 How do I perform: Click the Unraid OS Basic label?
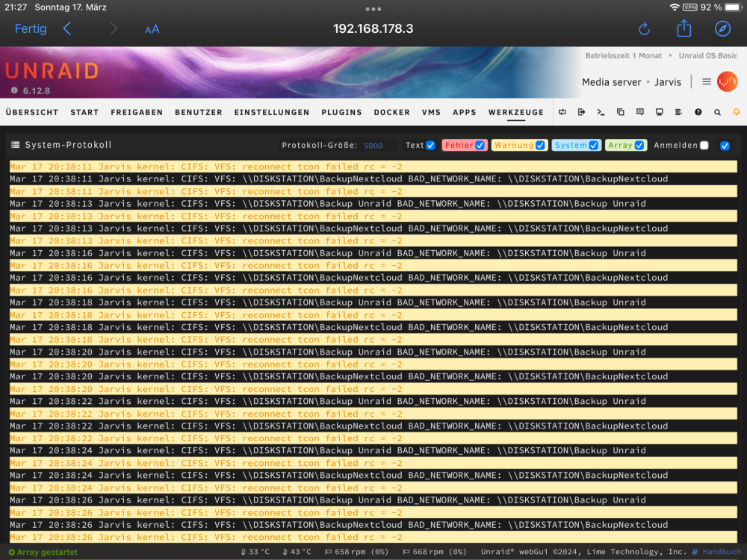(708, 56)
